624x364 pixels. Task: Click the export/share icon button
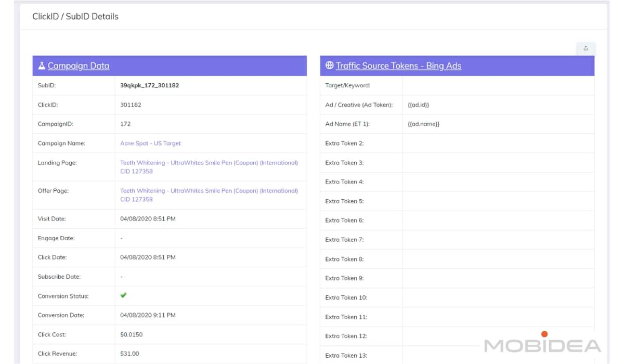[x=586, y=48]
